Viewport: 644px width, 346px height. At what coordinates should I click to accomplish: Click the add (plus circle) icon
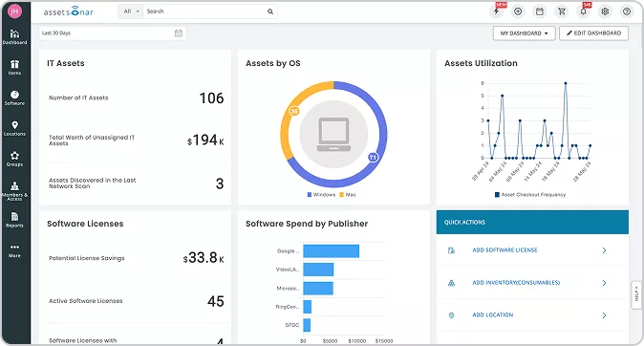[518, 11]
